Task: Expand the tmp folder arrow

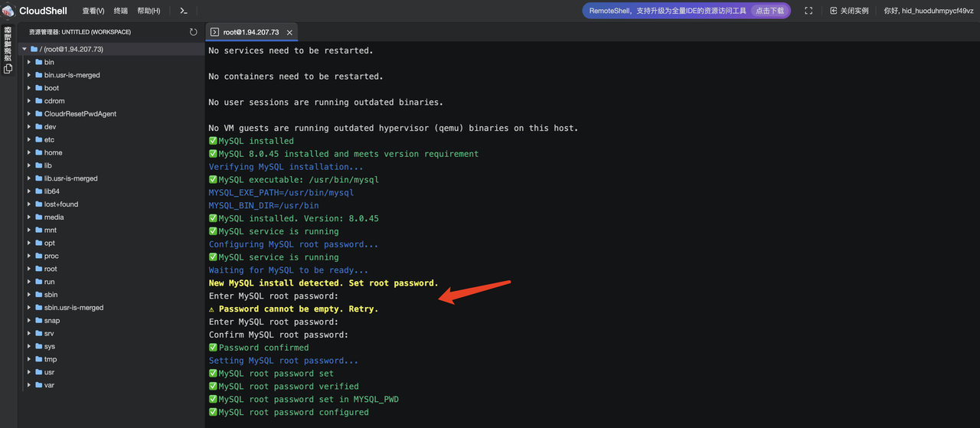Action: point(29,359)
